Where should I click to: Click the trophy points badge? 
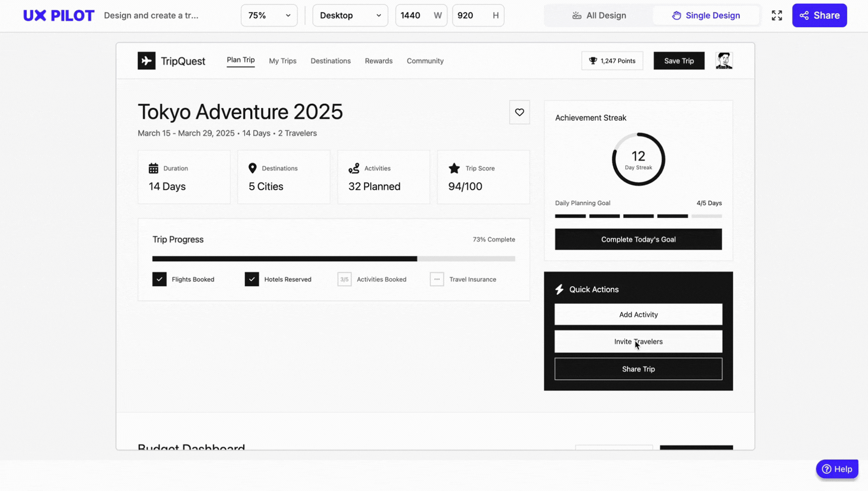coord(612,61)
